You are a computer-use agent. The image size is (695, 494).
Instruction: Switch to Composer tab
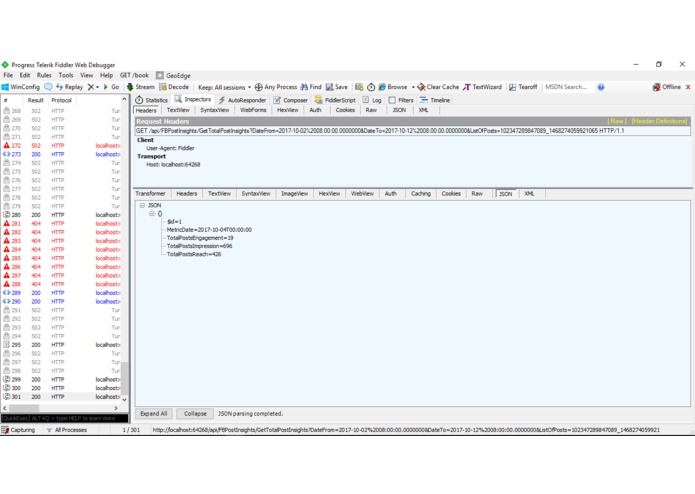[290, 100]
